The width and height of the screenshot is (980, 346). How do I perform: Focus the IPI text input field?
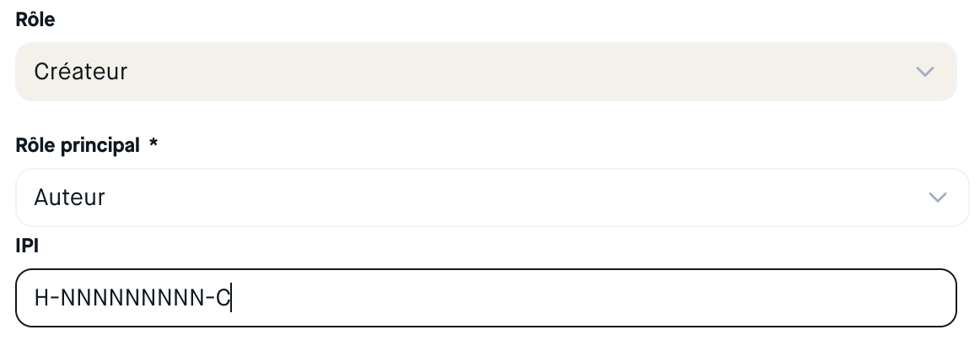[x=486, y=298]
